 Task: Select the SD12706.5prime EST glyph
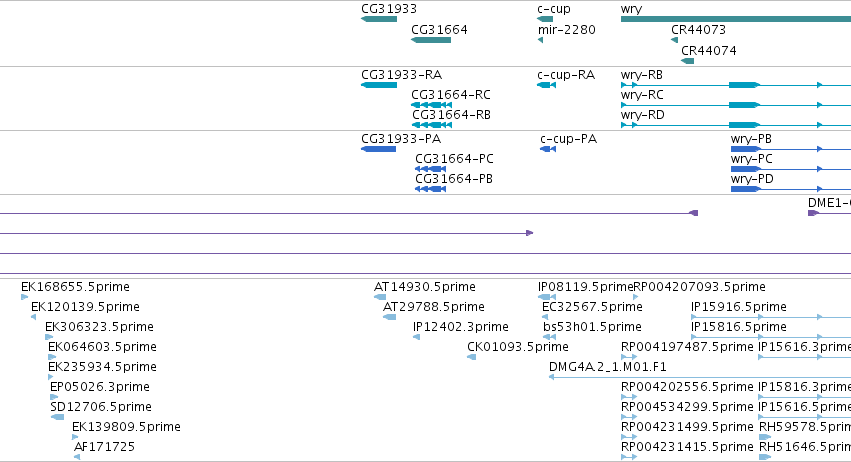click(x=57, y=417)
